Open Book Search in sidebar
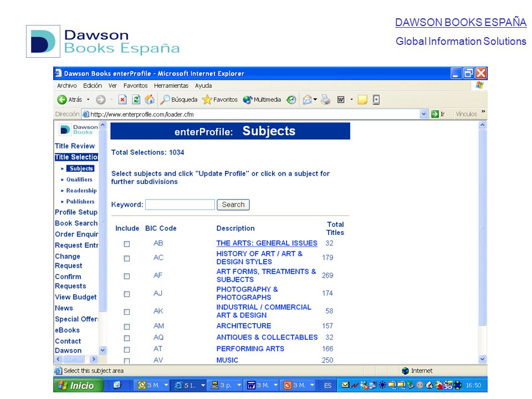 point(76,223)
